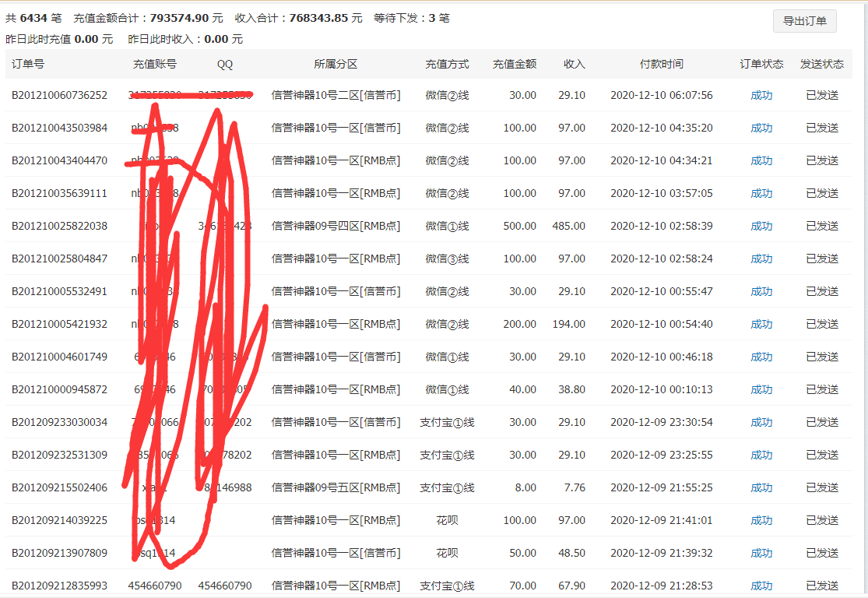Click the 充值金额 column header

coord(515,64)
